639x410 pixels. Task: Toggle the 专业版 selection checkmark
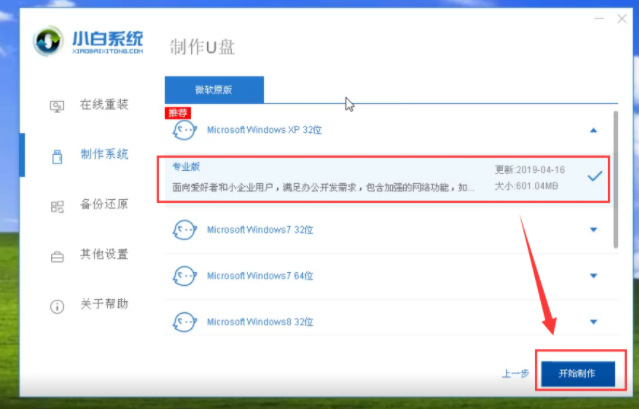[594, 176]
